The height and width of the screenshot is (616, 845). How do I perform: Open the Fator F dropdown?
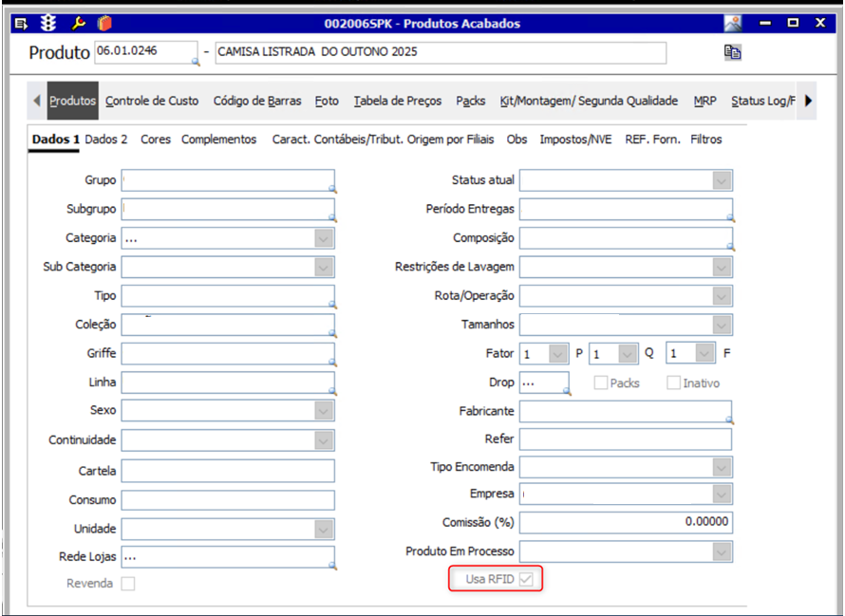click(x=704, y=353)
